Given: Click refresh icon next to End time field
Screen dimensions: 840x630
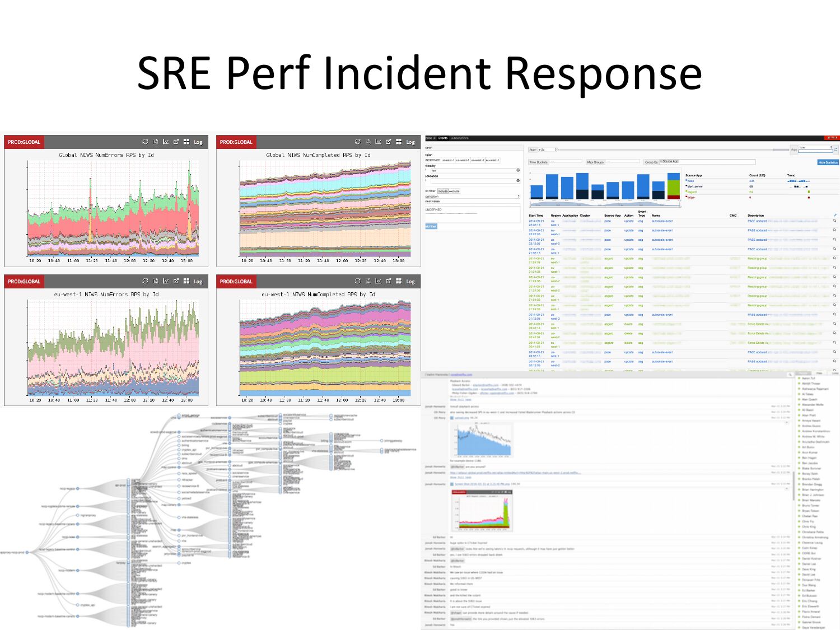Looking at the screenshot, I should click(836, 150).
